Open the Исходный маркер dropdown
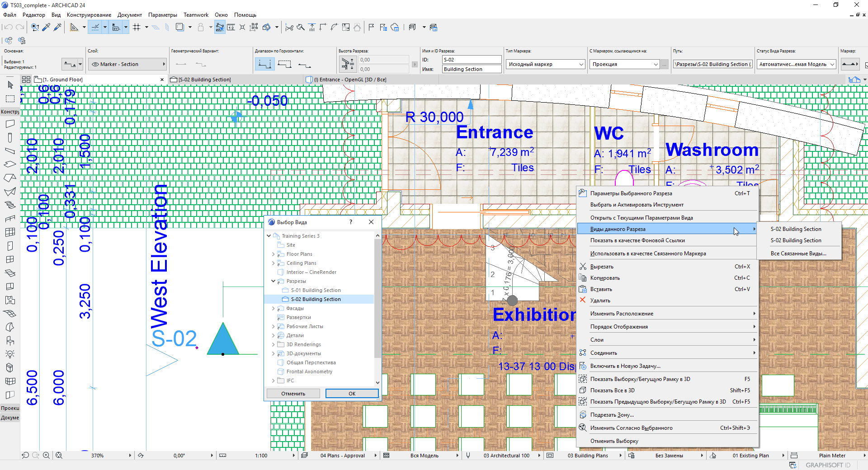Viewport: 868px width, 470px height. [x=545, y=64]
